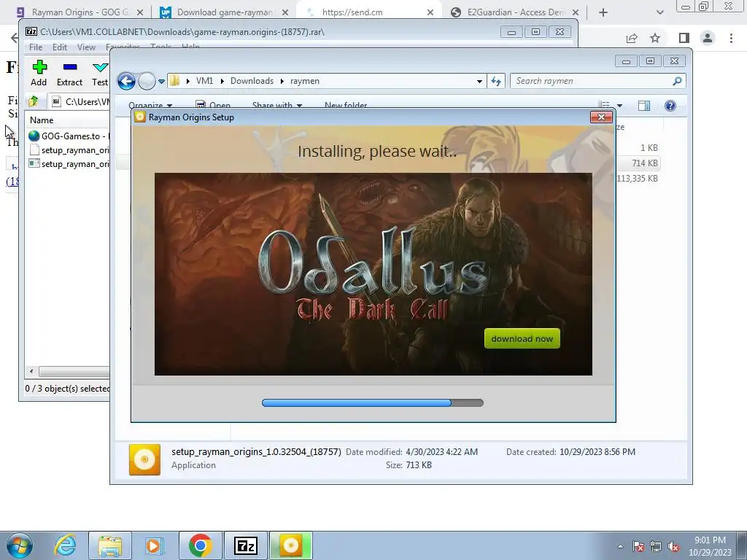Image resolution: width=747 pixels, height=560 pixels.
Task: Switch to send.cm browser tab
Action: [x=369, y=12]
